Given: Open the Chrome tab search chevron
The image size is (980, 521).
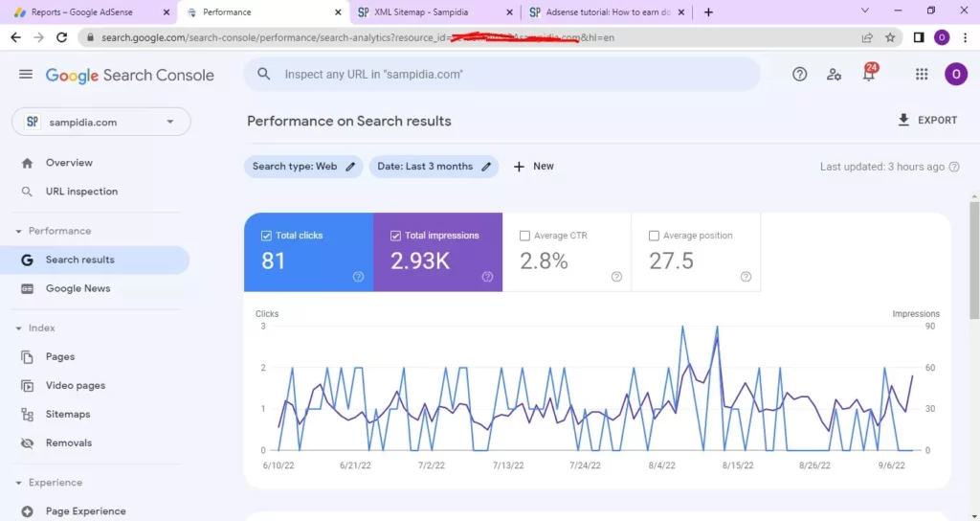Looking at the screenshot, I should click(865, 11).
